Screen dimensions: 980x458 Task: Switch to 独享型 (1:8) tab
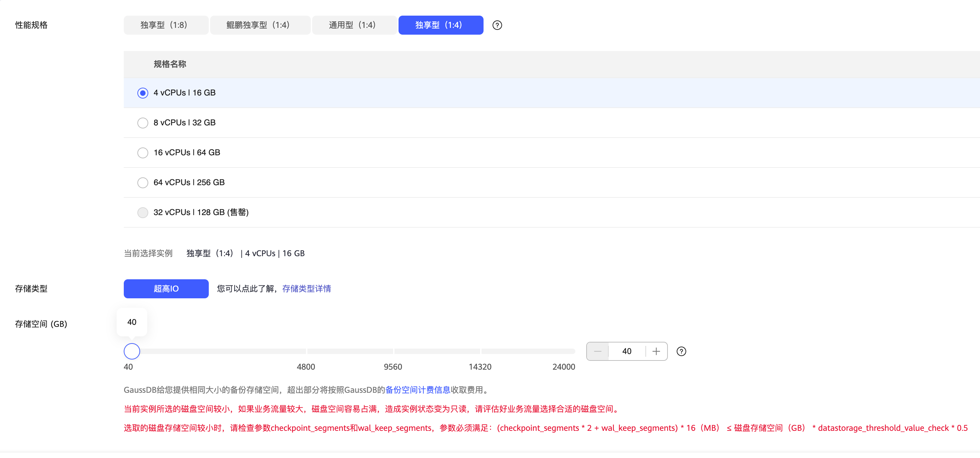tap(166, 25)
